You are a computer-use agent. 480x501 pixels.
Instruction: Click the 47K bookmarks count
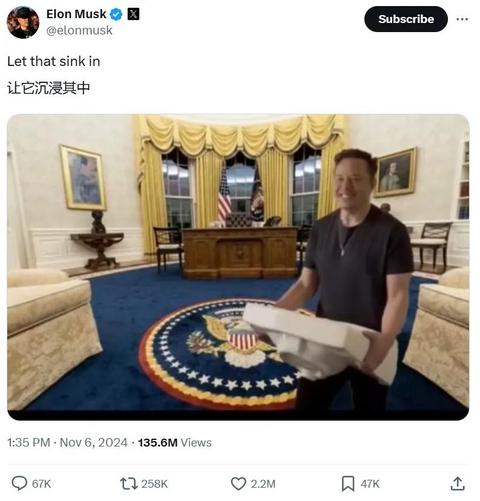pos(370,484)
